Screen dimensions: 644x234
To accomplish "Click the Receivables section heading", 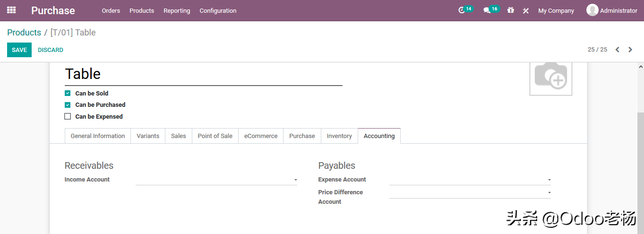I will point(89,165).
